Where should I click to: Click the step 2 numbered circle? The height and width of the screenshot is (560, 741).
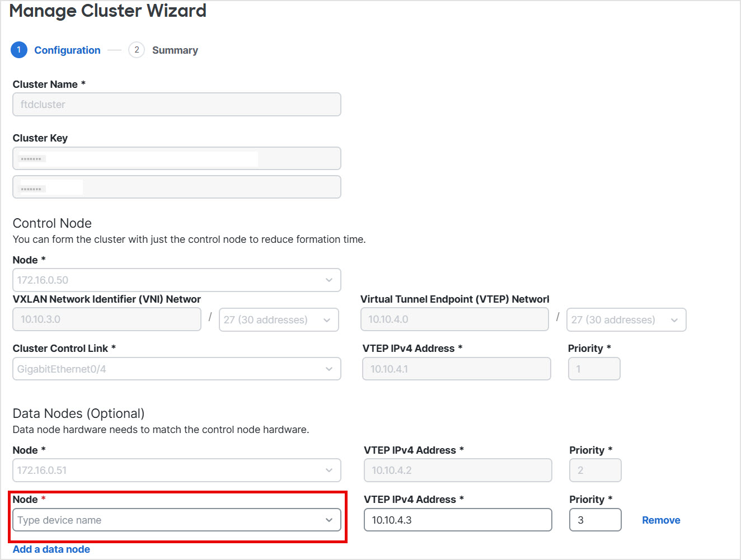point(136,50)
